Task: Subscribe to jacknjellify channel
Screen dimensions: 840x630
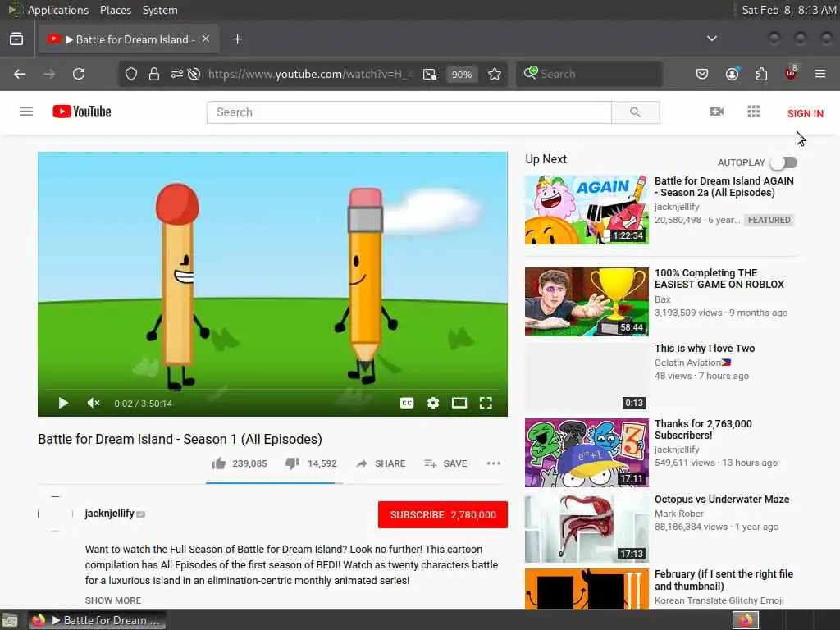Action: [442, 515]
